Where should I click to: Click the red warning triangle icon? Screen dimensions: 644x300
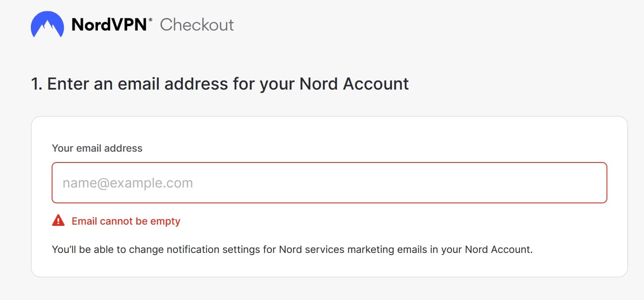58,220
